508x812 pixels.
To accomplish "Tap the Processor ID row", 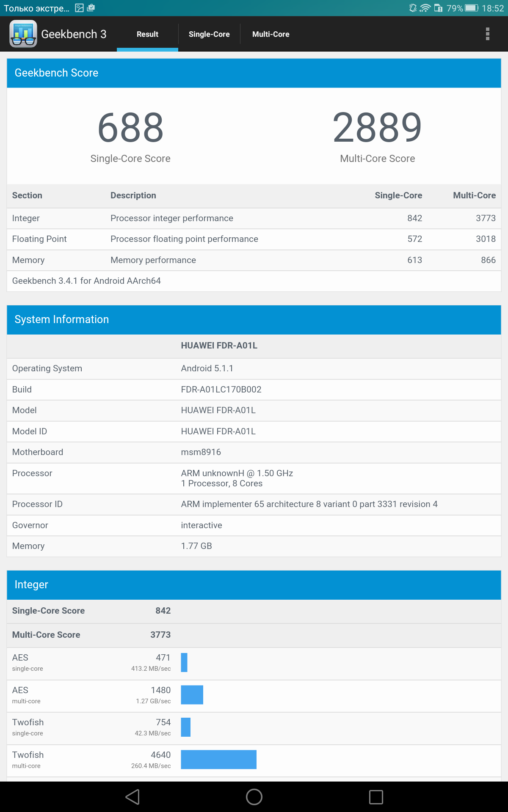I will [254, 504].
